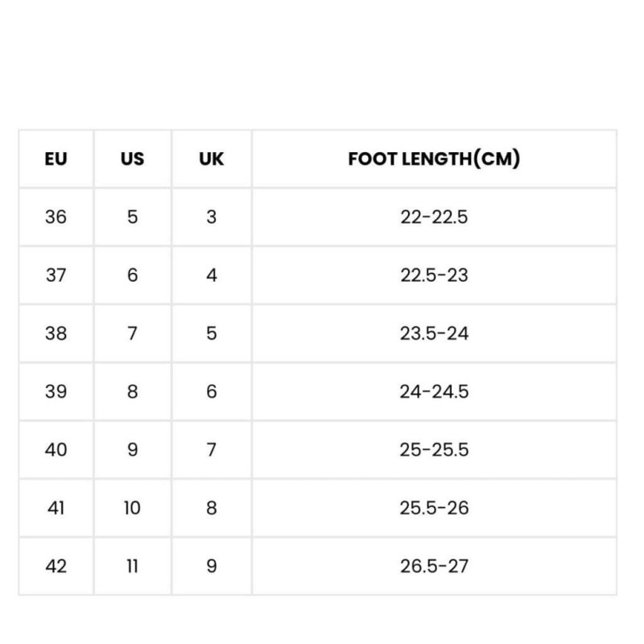Click the US column header
Image resolution: width=644 pixels, height=644 pixels.
coord(133,159)
